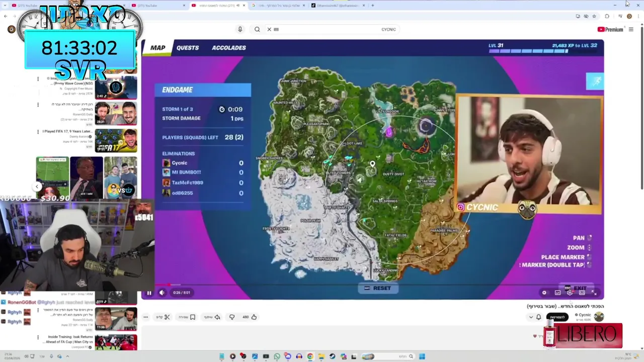Toggle video subtitles
The image size is (644, 362).
[x=557, y=293]
